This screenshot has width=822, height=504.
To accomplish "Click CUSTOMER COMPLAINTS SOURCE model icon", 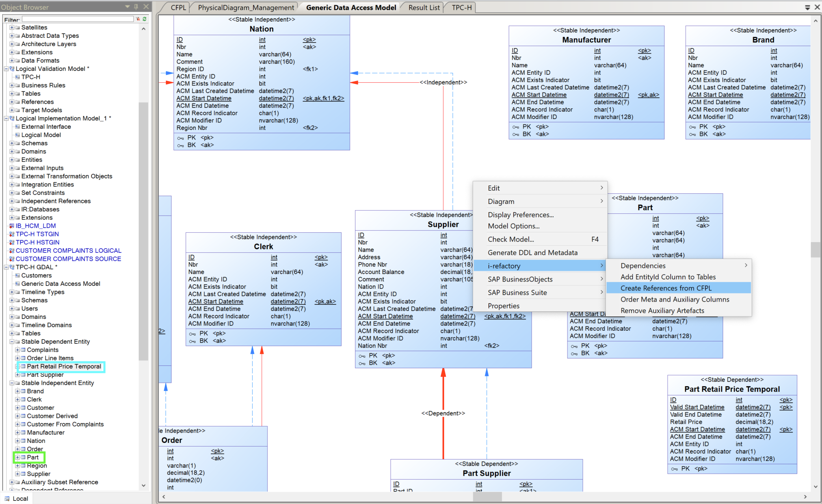I will click(x=12, y=259).
